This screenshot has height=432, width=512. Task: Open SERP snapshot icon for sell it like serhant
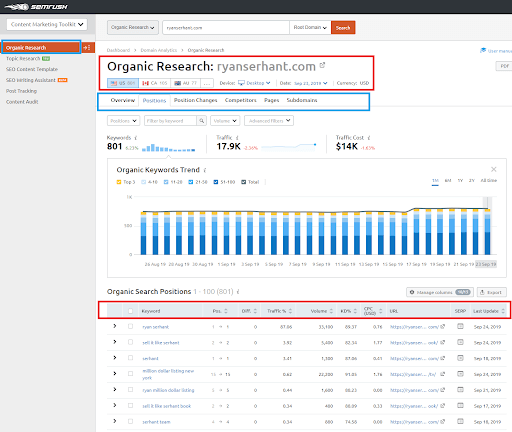tap(460, 342)
